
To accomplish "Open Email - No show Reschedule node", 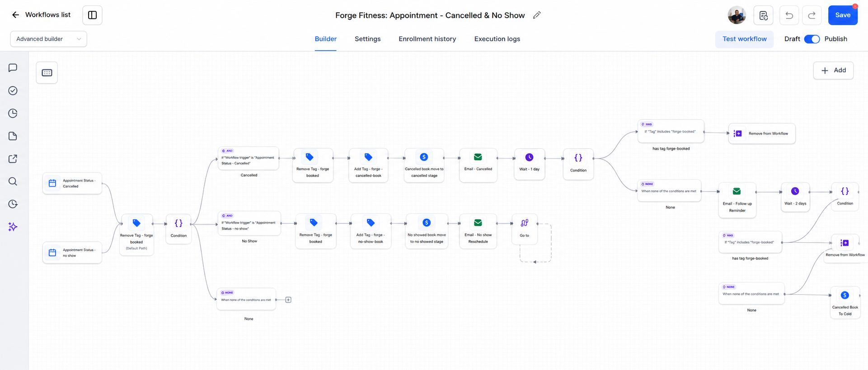I will [x=478, y=231].
